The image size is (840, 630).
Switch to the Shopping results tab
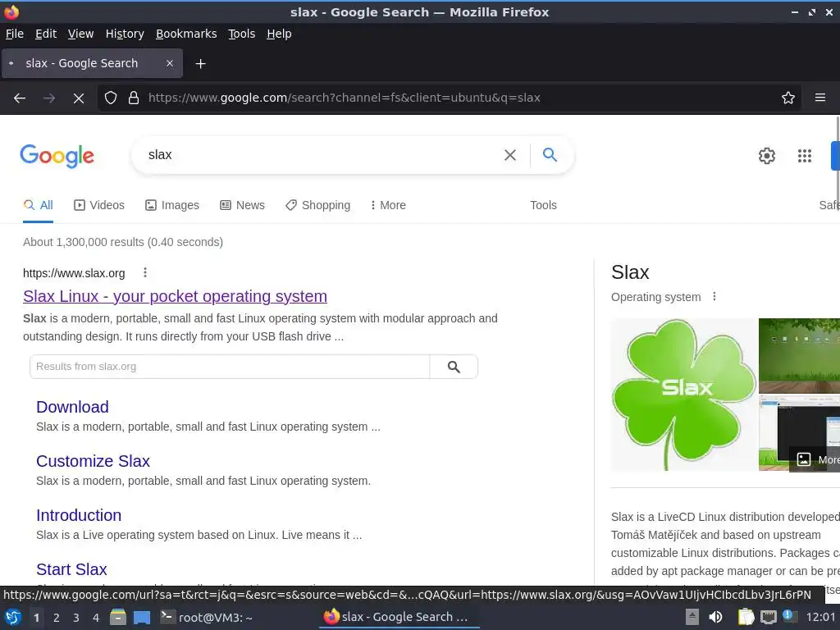pyautogui.click(x=317, y=205)
